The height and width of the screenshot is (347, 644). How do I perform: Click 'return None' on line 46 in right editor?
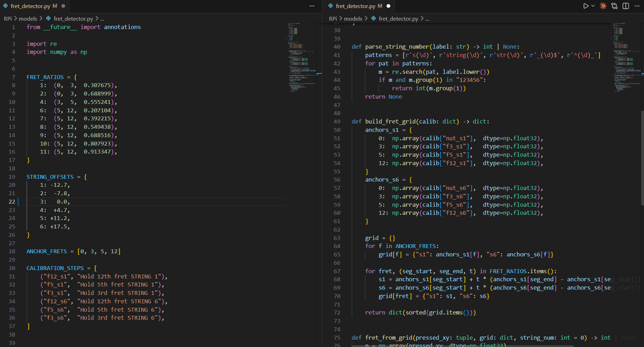[x=384, y=97]
